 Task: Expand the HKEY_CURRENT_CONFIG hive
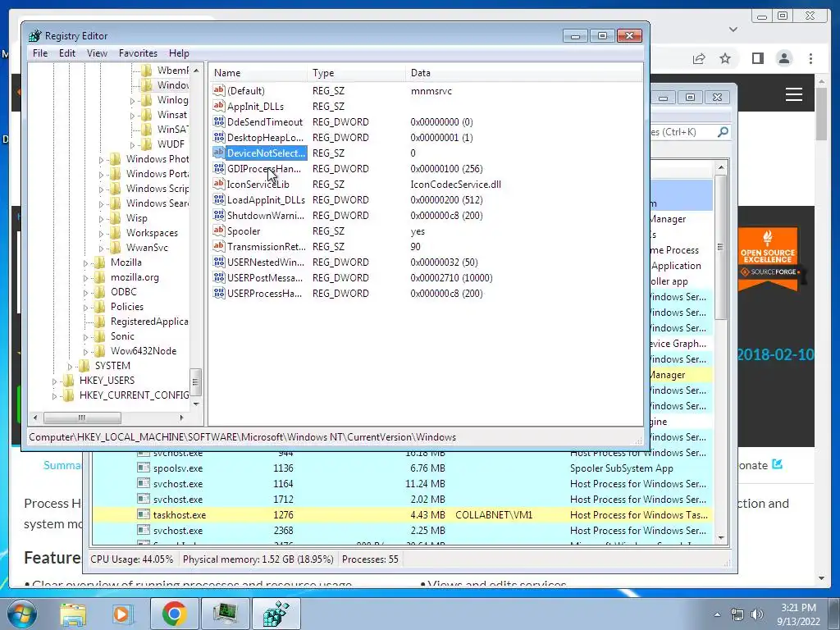[x=54, y=396]
